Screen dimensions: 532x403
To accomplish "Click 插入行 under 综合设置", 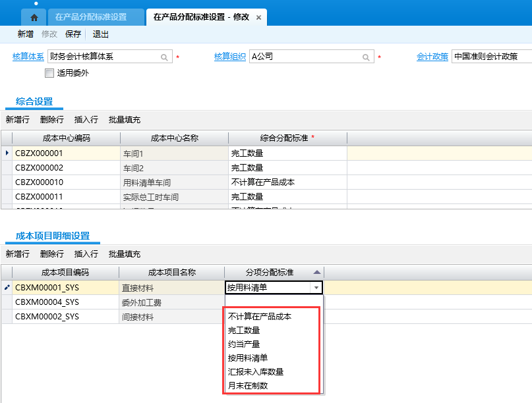I will (x=86, y=120).
